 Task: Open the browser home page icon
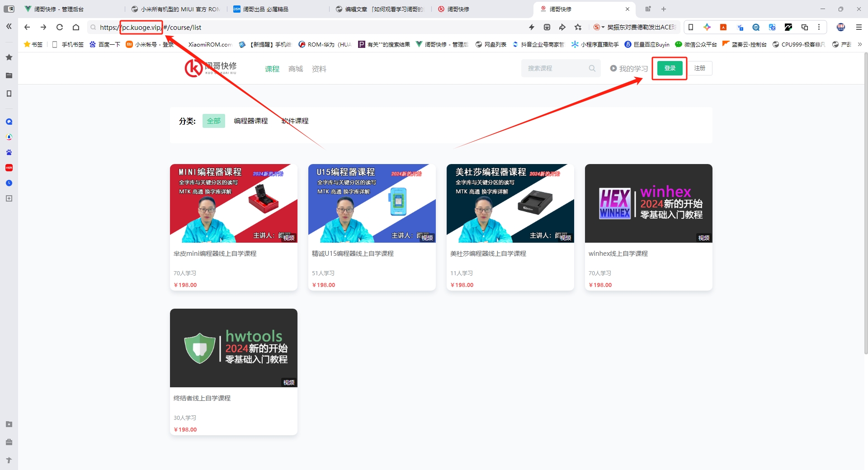(76, 27)
